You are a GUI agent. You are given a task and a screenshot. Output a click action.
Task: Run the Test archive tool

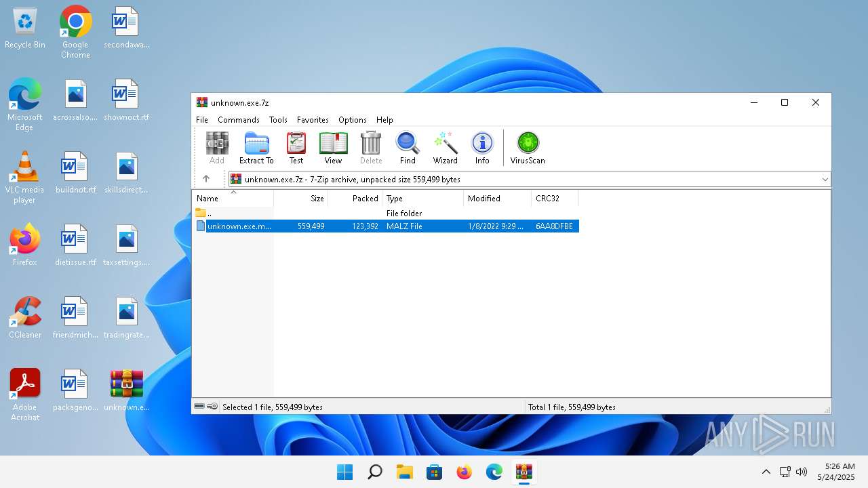296,148
